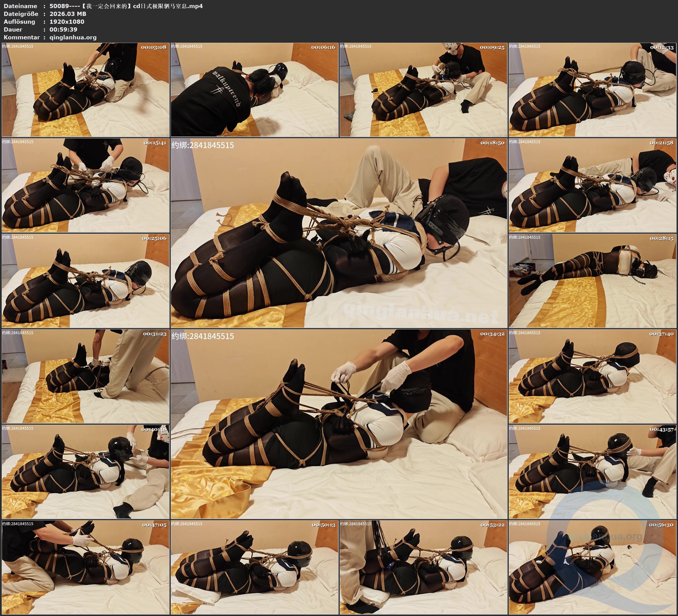The height and width of the screenshot is (616, 678).
Task: Open the frame at 00:06:16
Action: [x=254, y=90]
